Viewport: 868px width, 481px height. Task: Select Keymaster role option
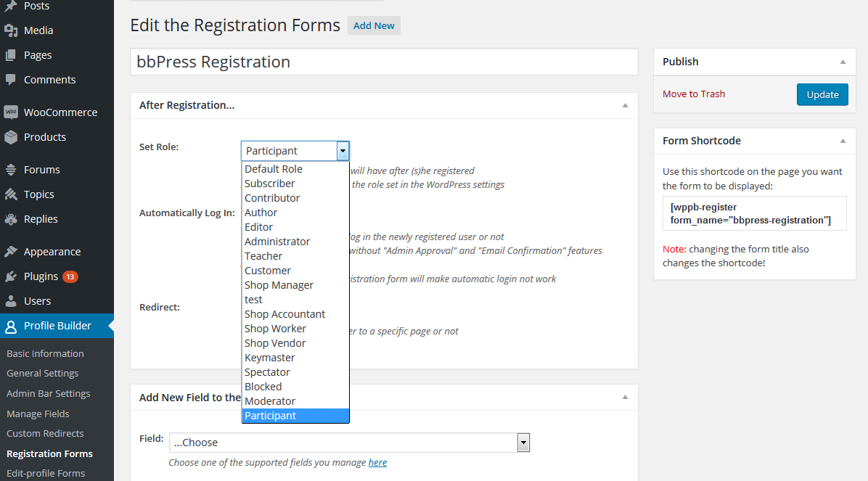pyautogui.click(x=295, y=358)
